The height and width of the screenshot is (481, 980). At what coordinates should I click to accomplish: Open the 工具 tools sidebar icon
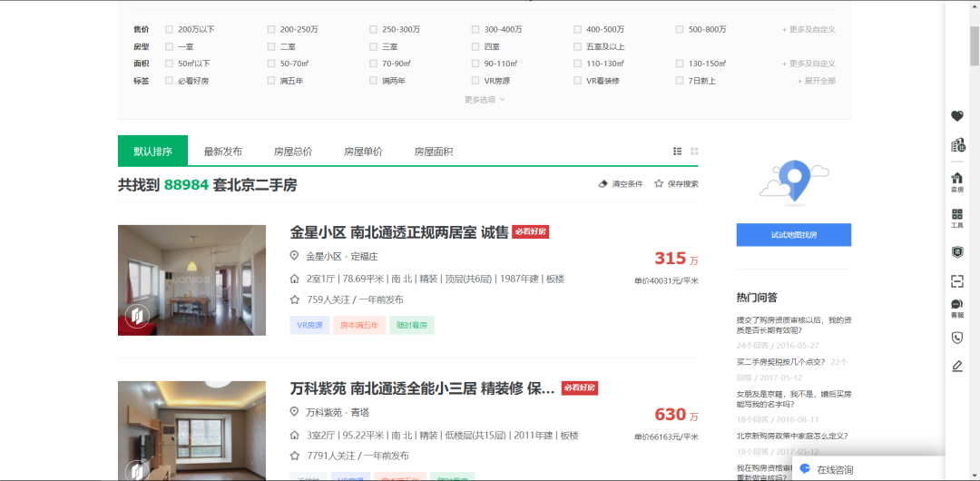point(957,219)
